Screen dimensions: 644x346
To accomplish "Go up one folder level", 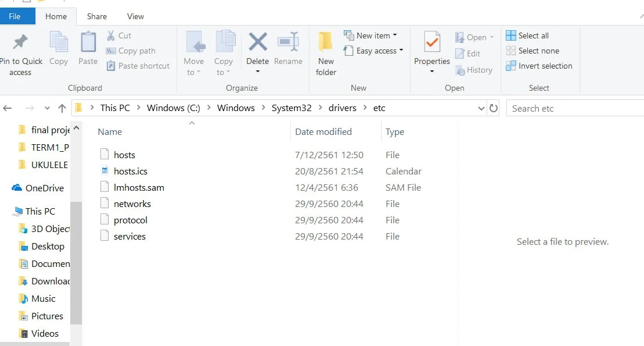I will pyautogui.click(x=62, y=108).
